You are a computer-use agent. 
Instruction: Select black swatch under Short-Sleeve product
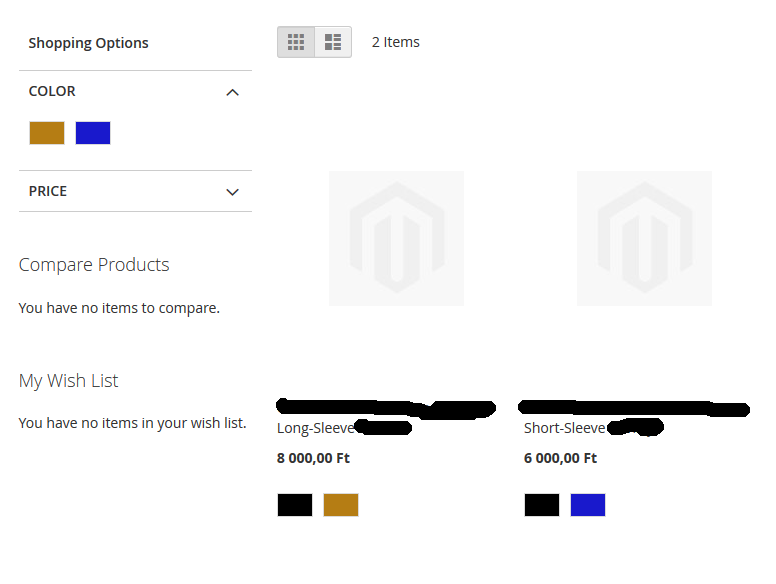542,505
